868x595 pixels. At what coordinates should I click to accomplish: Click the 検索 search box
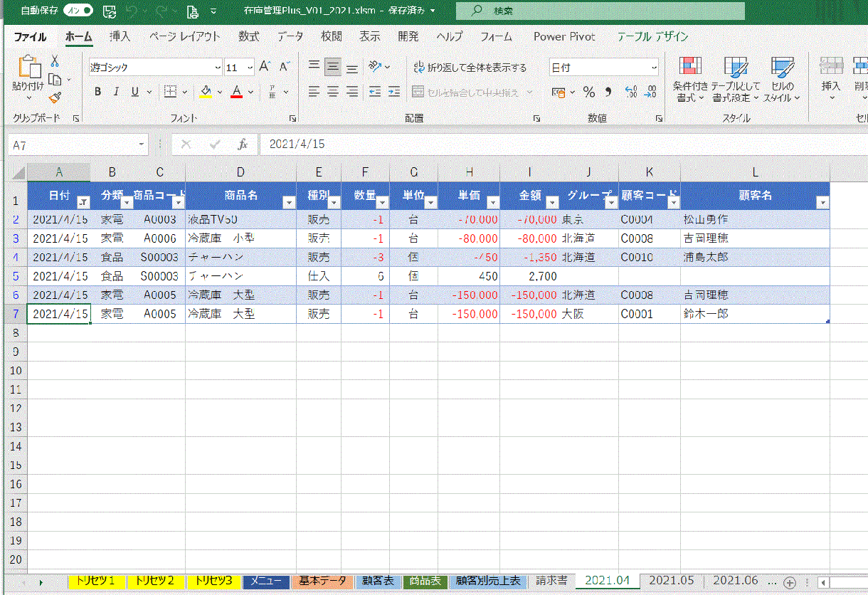pos(600,11)
